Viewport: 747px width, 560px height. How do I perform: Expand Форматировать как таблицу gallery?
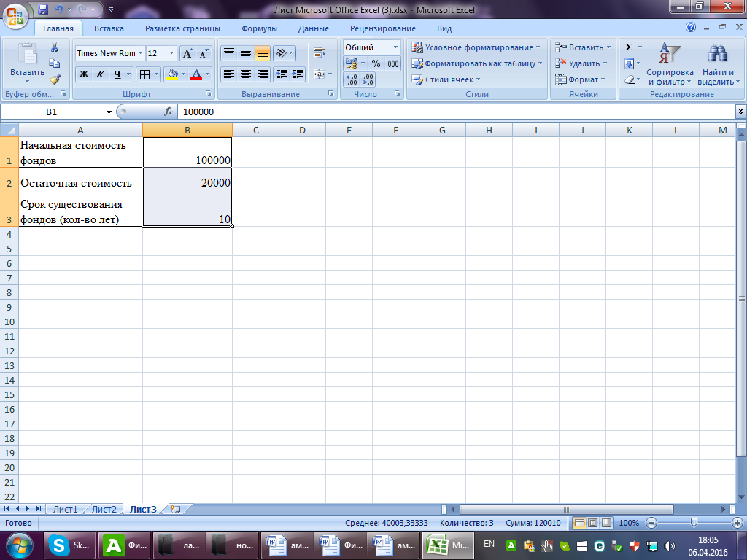tap(477, 63)
